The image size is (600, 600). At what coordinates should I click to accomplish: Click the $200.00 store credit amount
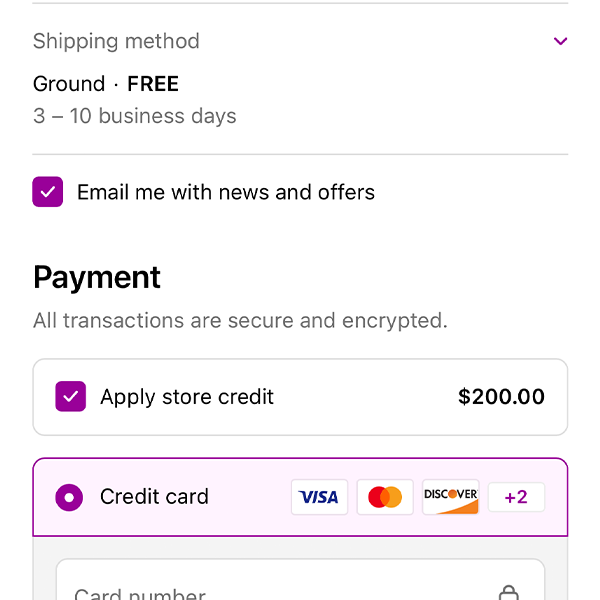coord(501,397)
